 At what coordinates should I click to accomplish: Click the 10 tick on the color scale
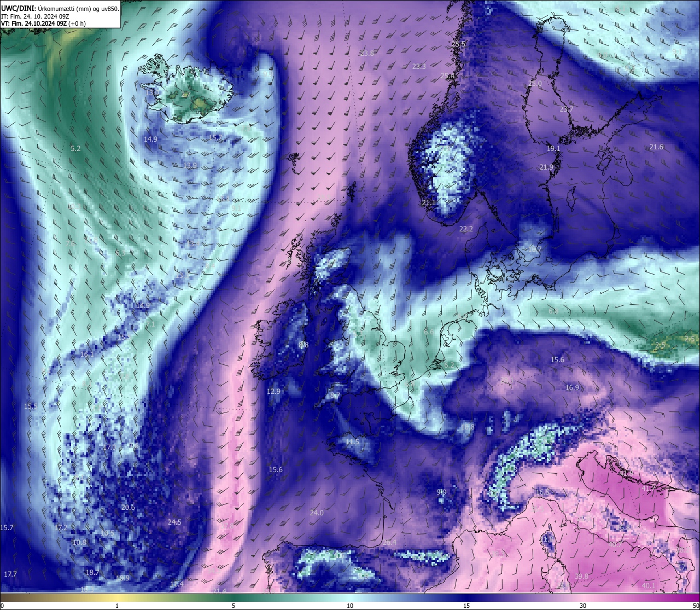point(350,606)
